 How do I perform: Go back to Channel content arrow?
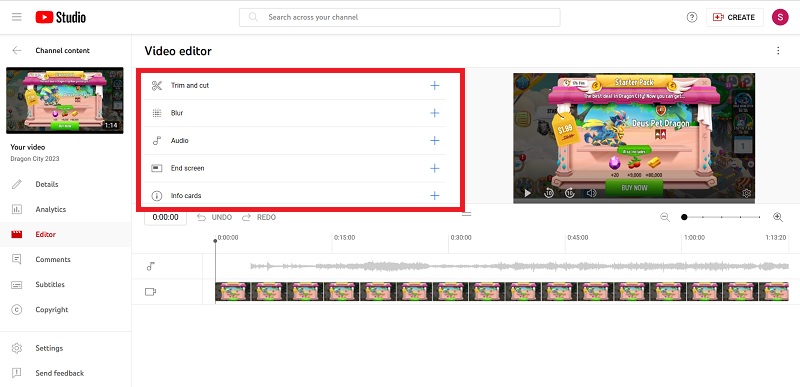coord(17,50)
